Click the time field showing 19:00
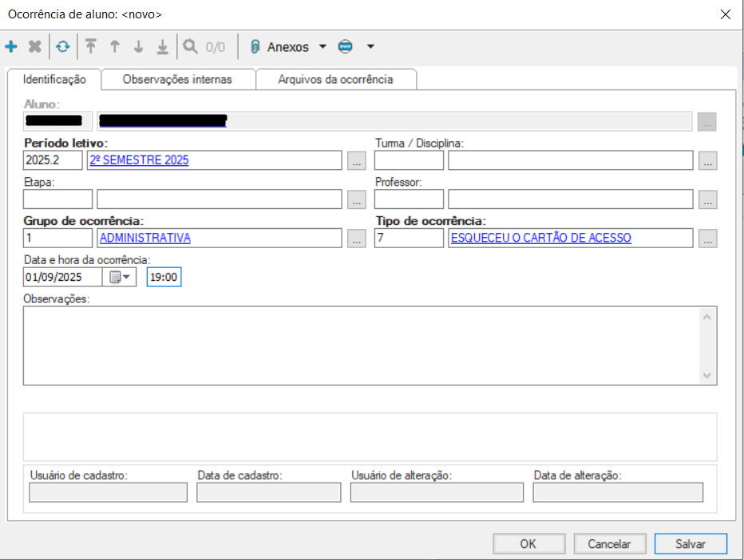This screenshot has height=560, width=744. tap(164, 278)
